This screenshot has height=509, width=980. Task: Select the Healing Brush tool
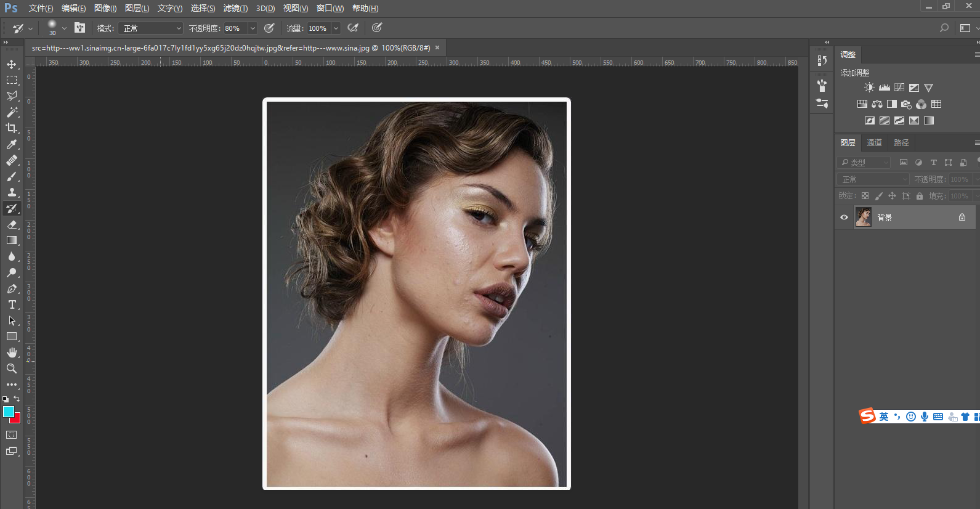click(12, 160)
